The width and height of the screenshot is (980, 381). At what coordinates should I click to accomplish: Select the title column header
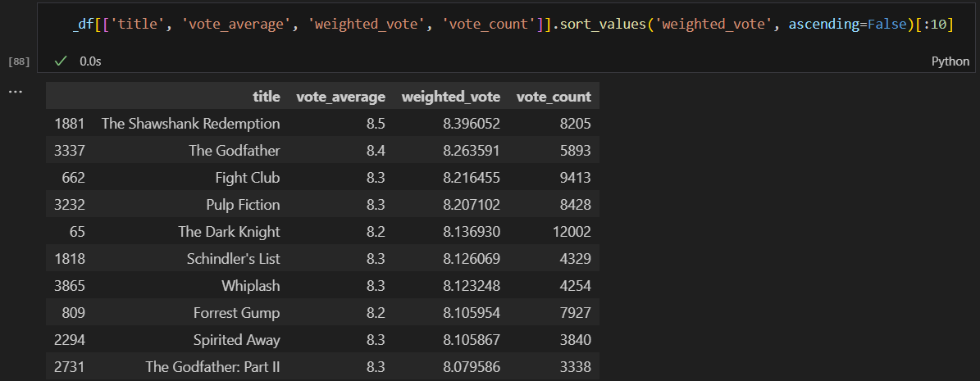267,97
